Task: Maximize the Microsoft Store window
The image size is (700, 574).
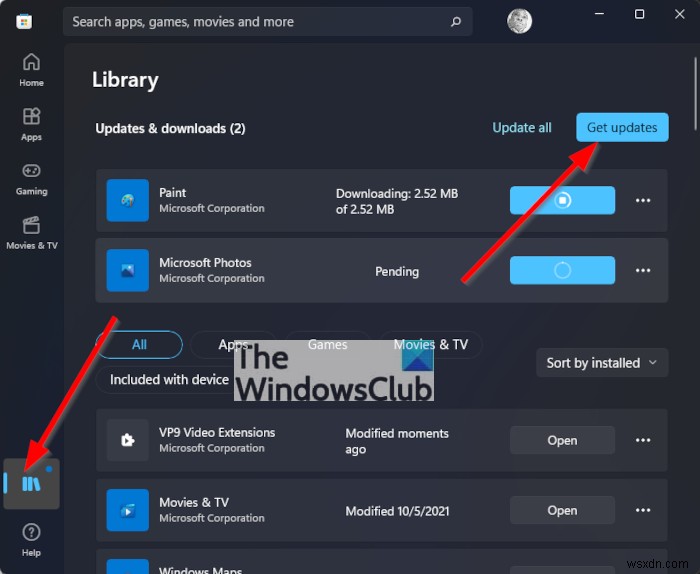Action: pos(639,14)
